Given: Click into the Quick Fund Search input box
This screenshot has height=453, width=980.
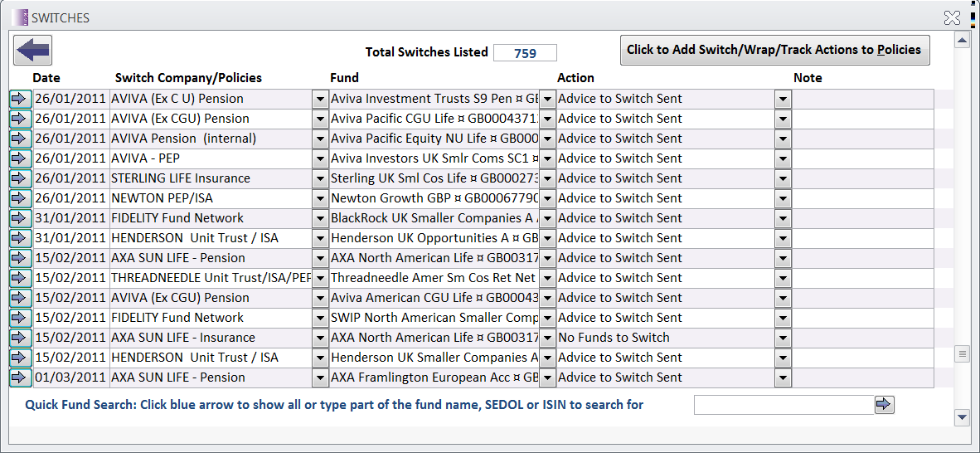Looking at the screenshot, I should pyautogui.click(x=784, y=405).
